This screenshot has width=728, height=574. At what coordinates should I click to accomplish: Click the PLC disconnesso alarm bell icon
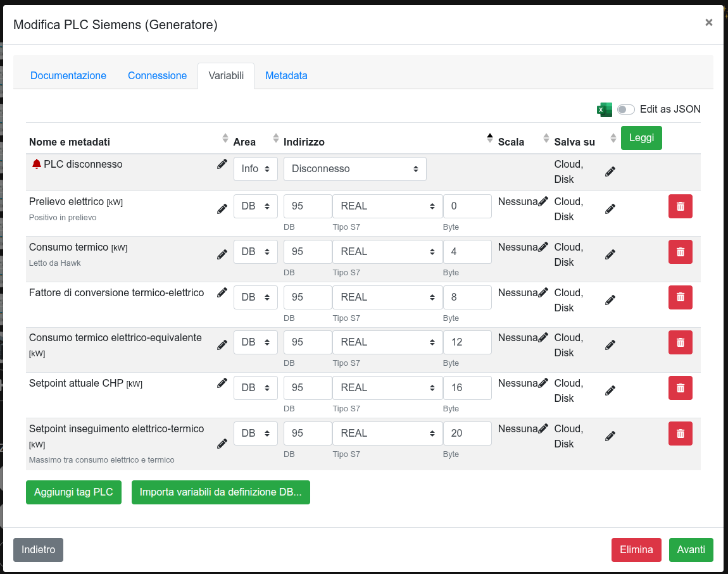(x=36, y=164)
